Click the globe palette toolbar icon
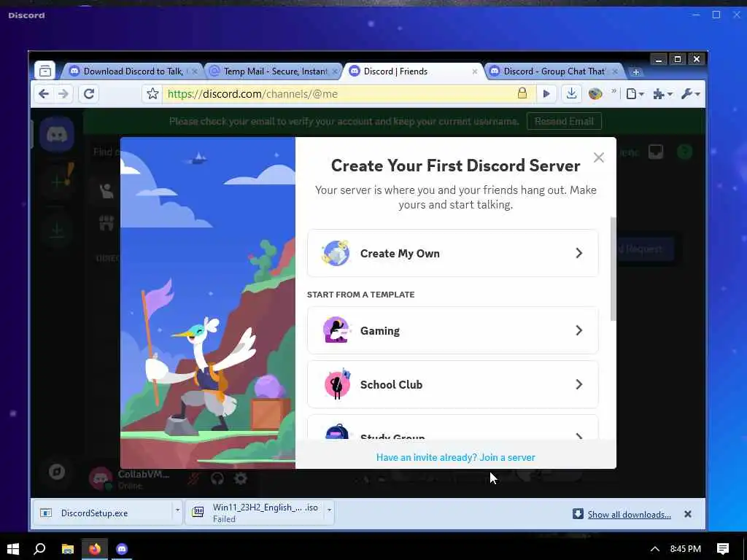Viewport: 747px width, 560px height. [595, 94]
